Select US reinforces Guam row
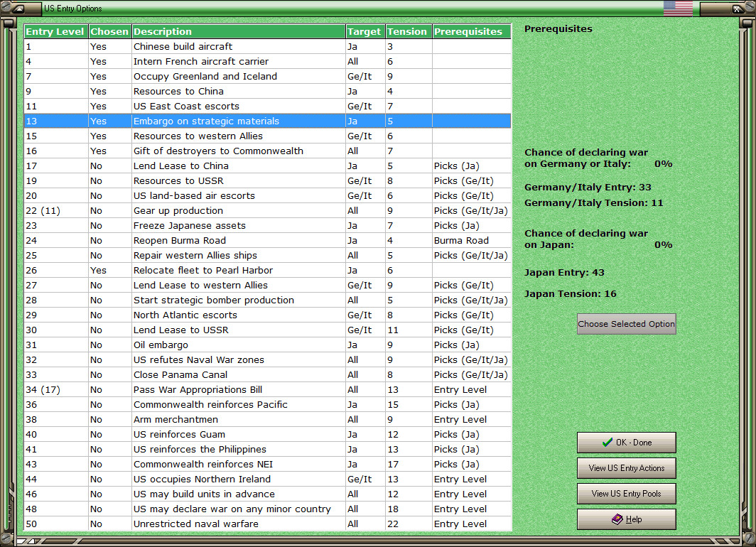 point(268,435)
